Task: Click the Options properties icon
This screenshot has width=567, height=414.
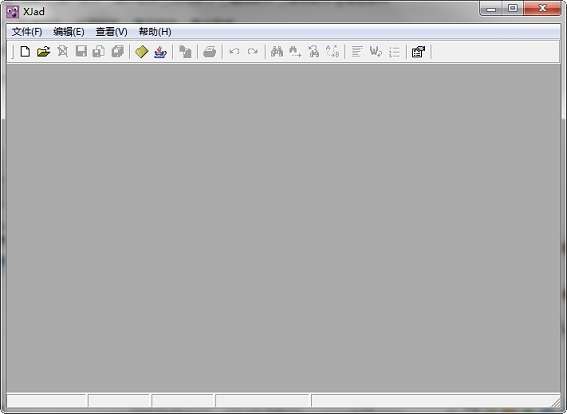Action: tap(418, 52)
